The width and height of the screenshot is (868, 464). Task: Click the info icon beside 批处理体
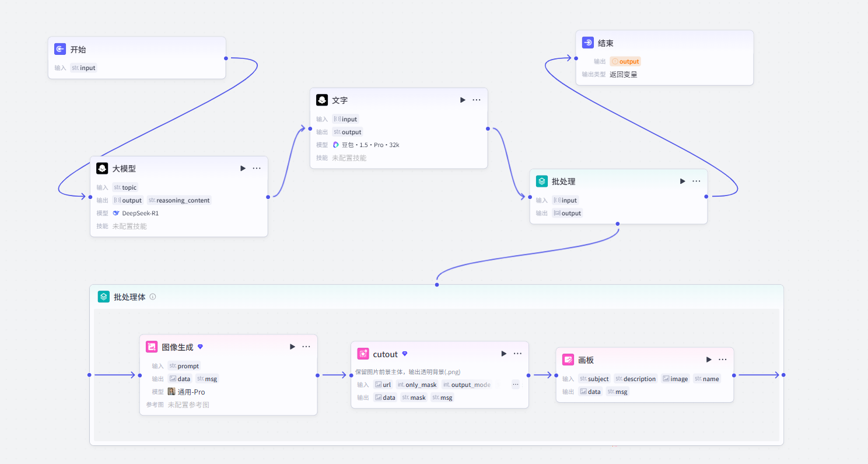click(153, 296)
